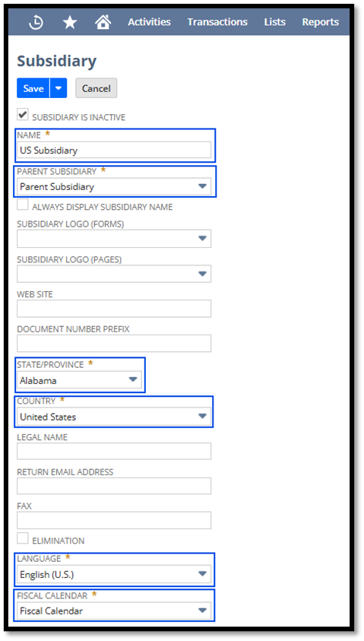
Task: Click the Name field with US Subsidiary
Action: pos(114,150)
